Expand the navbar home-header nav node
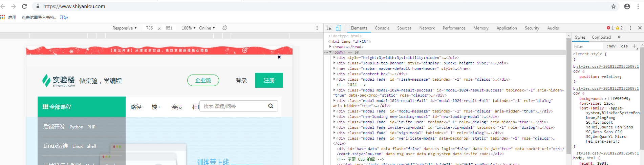This screenshot has height=165, width=644. click(x=334, y=68)
